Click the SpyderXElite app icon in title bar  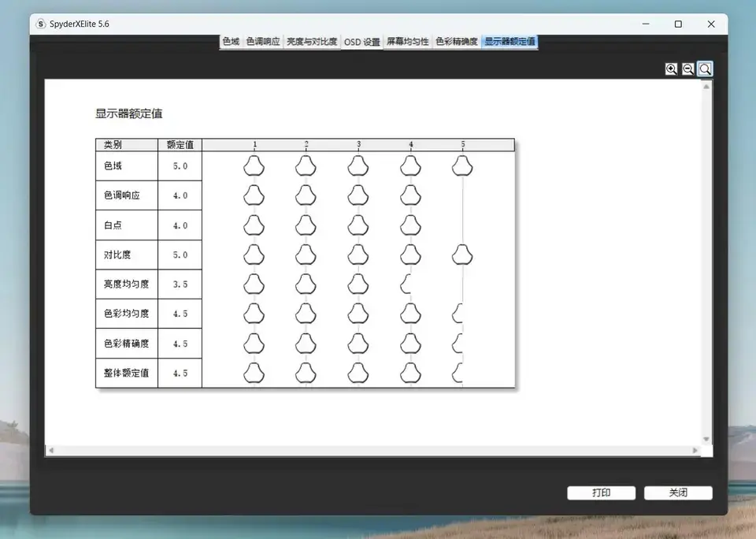41,24
